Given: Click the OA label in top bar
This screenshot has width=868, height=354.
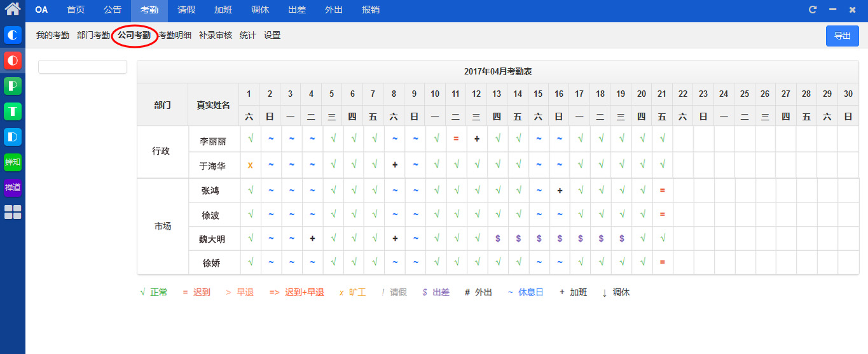Looking at the screenshot, I should coord(41,10).
